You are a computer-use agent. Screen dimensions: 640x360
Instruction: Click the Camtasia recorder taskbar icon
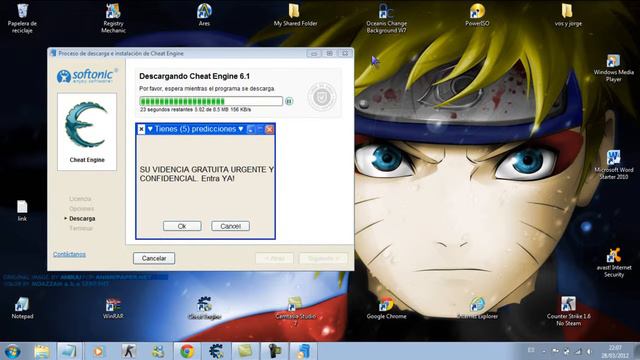click(274, 351)
